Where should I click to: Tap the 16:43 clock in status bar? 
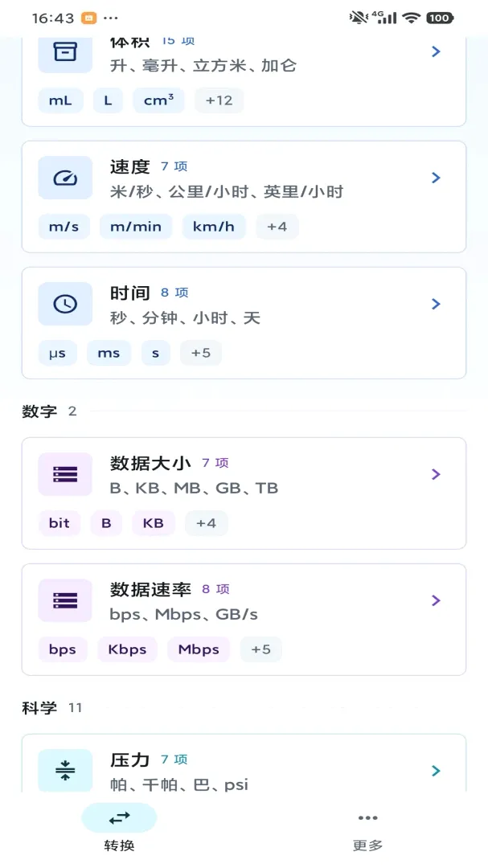pyautogui.click(x=52, y=18)
